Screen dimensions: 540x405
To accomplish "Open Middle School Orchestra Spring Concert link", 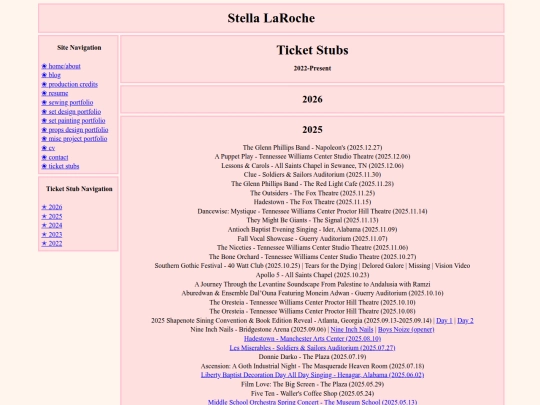I will pos(312,402).
